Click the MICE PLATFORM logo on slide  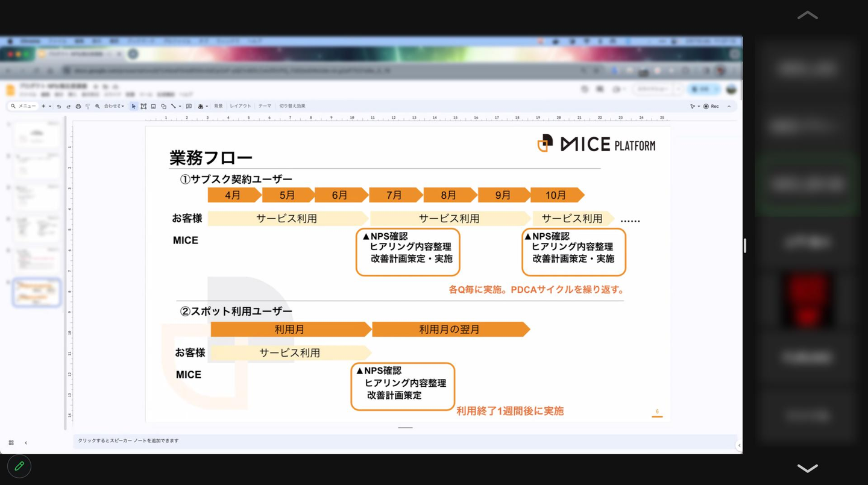[x=597, y=143]
